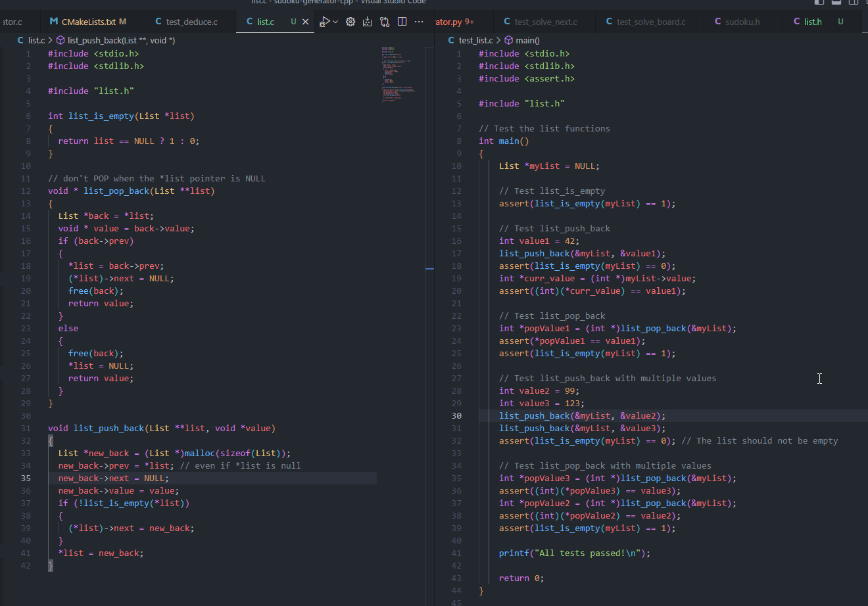Open the Run/Debug dropdown arrow
This screenshot has height=606, width=868.
tap(335, 22)
